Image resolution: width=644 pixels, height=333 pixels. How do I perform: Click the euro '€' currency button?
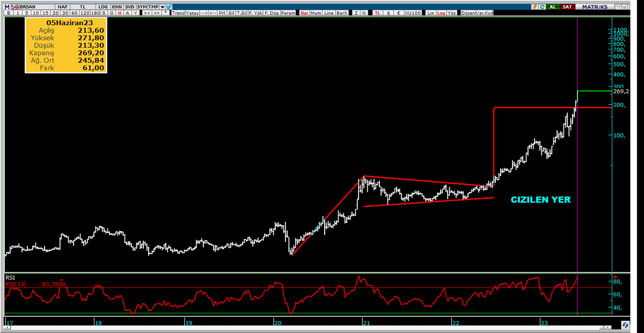tap(399, 13)
